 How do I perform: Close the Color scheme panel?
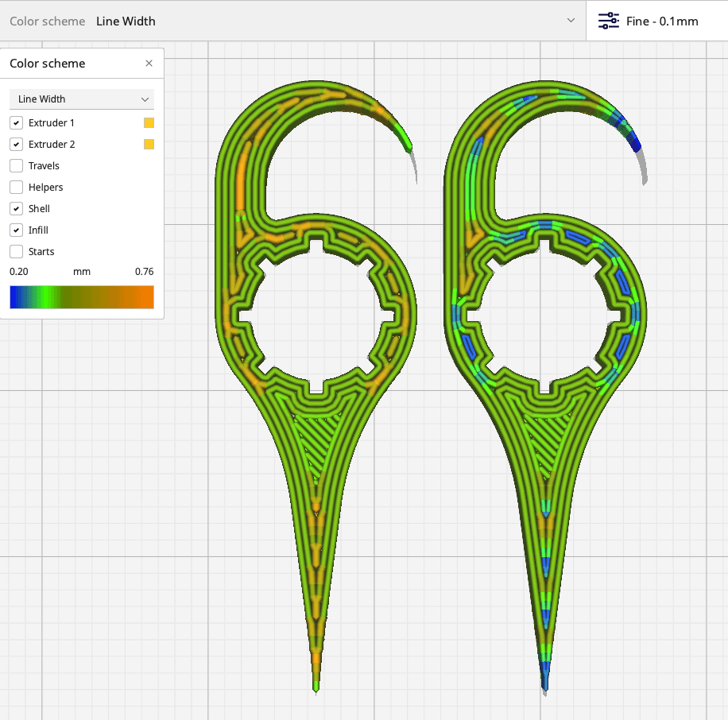coord(149,64)
